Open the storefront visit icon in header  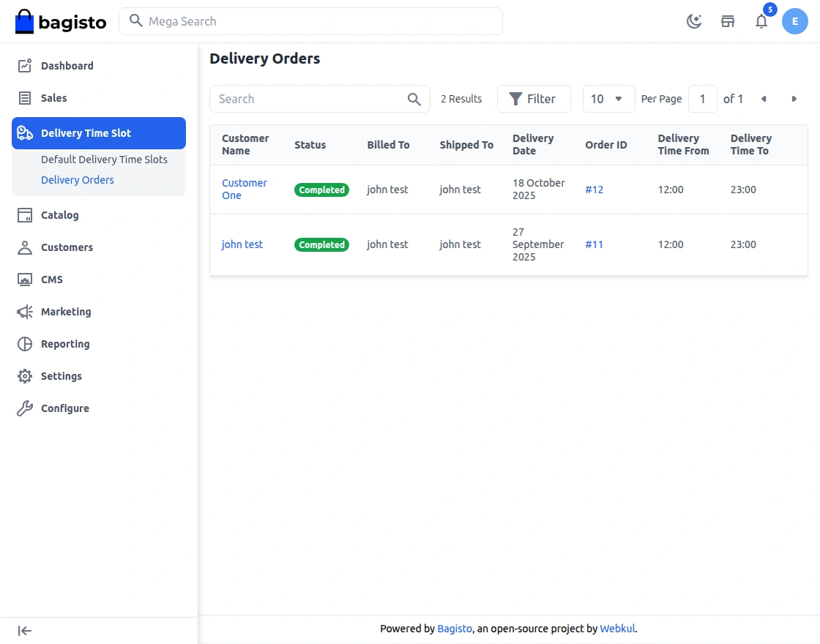(x=728, y=21)
